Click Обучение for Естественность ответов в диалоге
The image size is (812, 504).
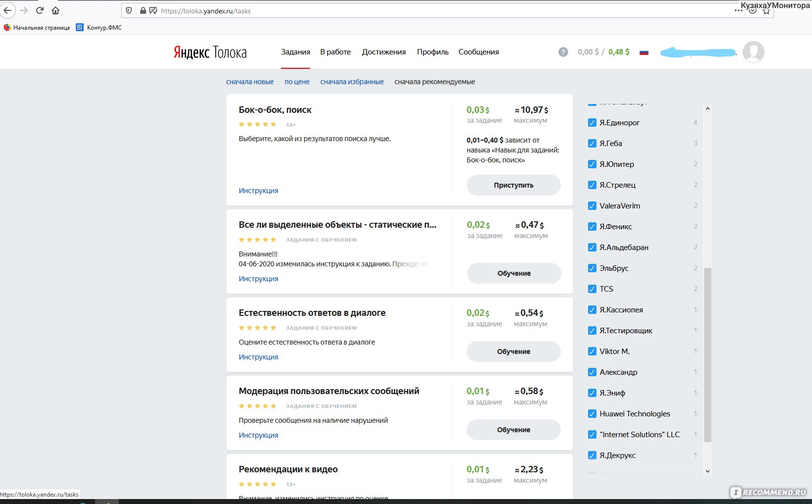pyautogui.click(x=514, y=352)
